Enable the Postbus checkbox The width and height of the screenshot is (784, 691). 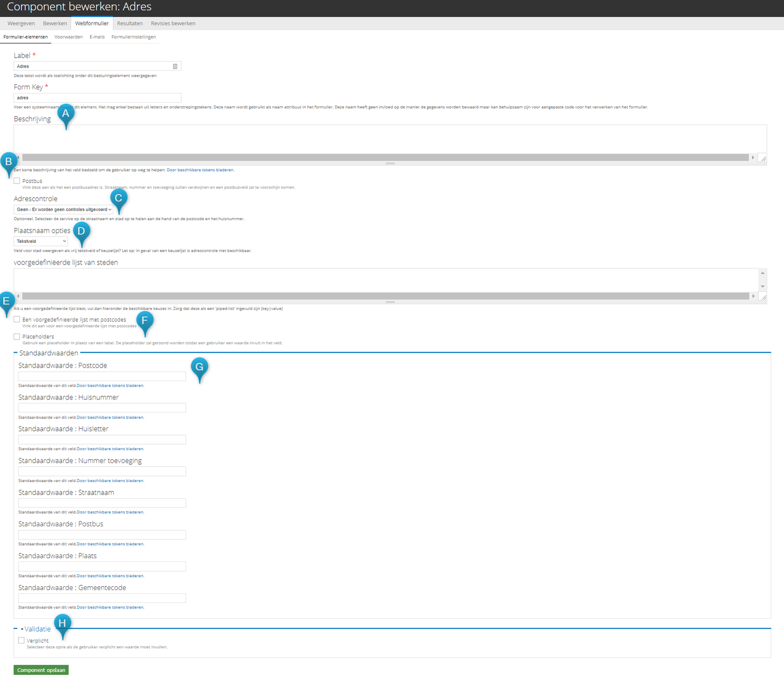pos(17,181)
